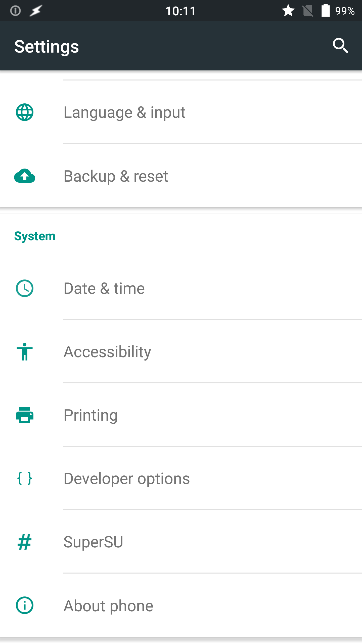Open Date & time settings

coord(181,288)
